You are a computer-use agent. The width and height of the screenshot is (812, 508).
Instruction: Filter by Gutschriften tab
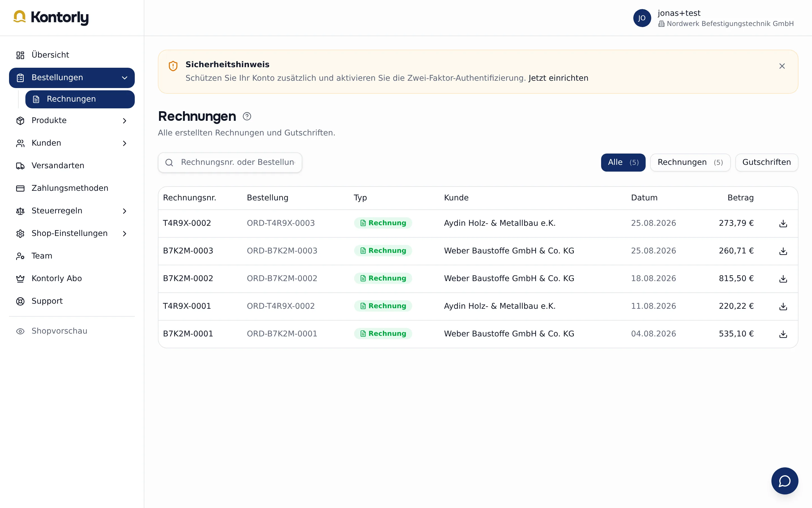(x=766, y=163)
